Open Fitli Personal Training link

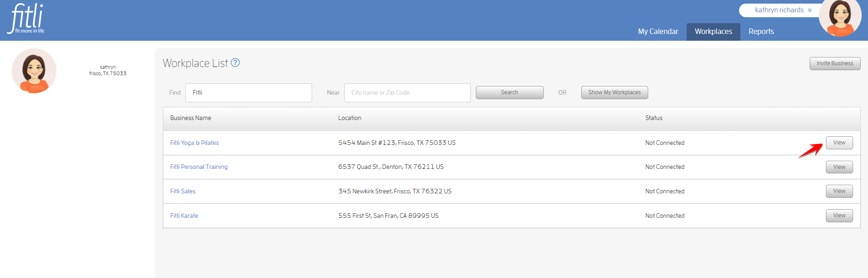pos(199,167)
